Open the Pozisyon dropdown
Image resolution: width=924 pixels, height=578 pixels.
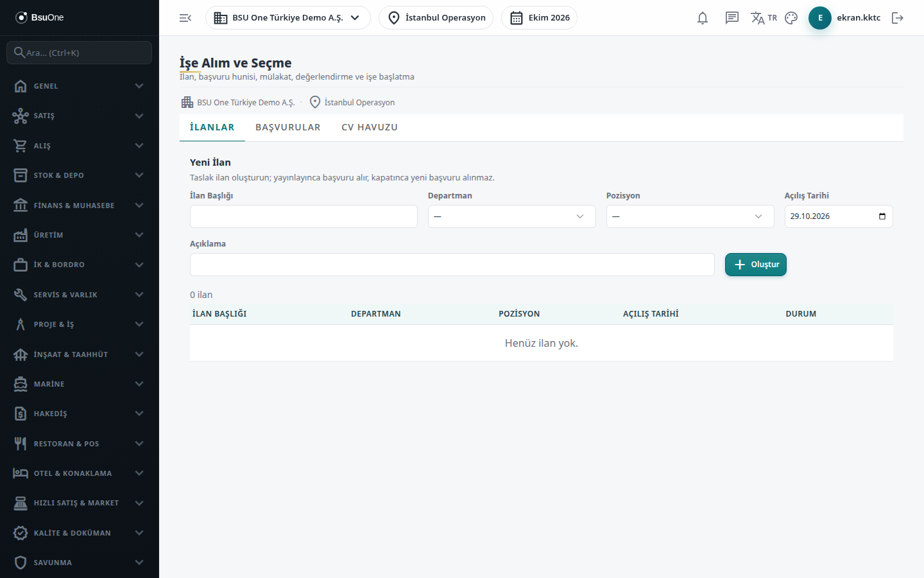tap(690, 216)
